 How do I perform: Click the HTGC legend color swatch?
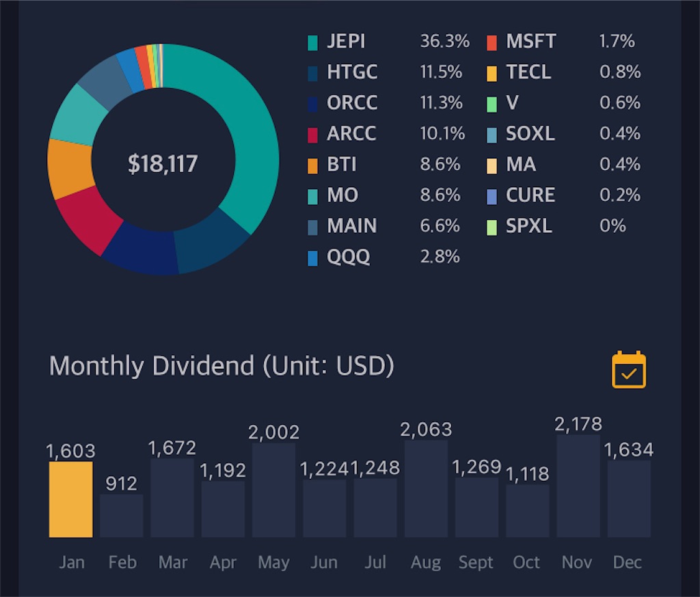312,73
